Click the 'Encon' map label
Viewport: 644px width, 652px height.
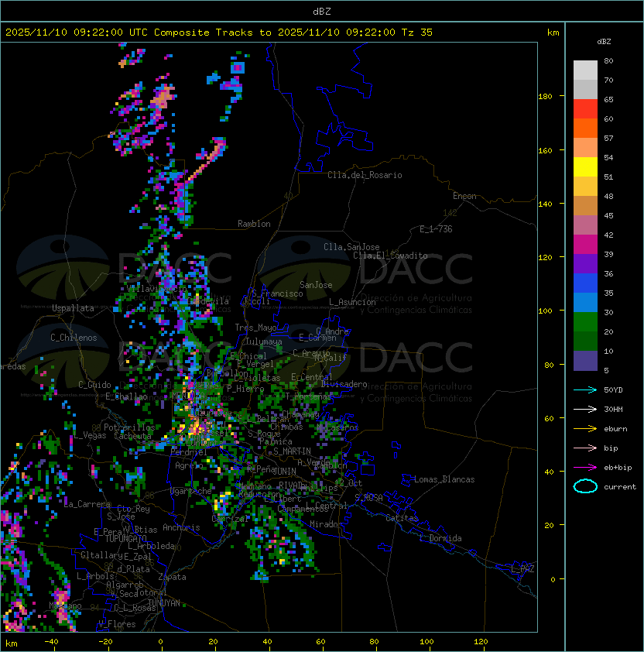464,196
